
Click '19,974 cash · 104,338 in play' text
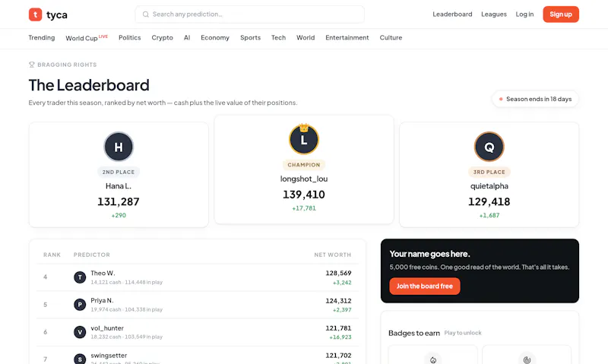point(127,309)
